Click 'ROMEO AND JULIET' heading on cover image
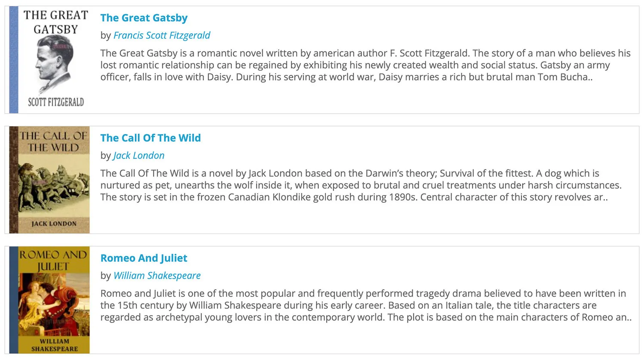Screen dimensions: 644x358 (53, 260)
